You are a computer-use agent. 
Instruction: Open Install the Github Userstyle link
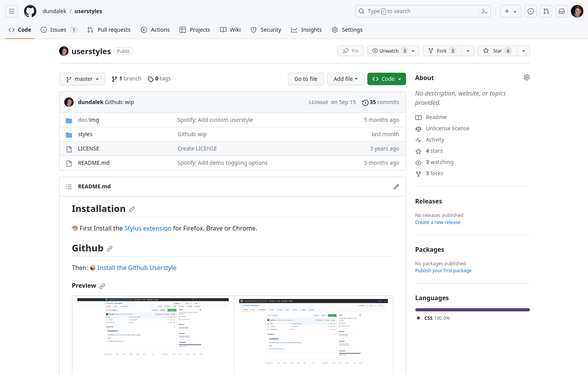point(137,268)
